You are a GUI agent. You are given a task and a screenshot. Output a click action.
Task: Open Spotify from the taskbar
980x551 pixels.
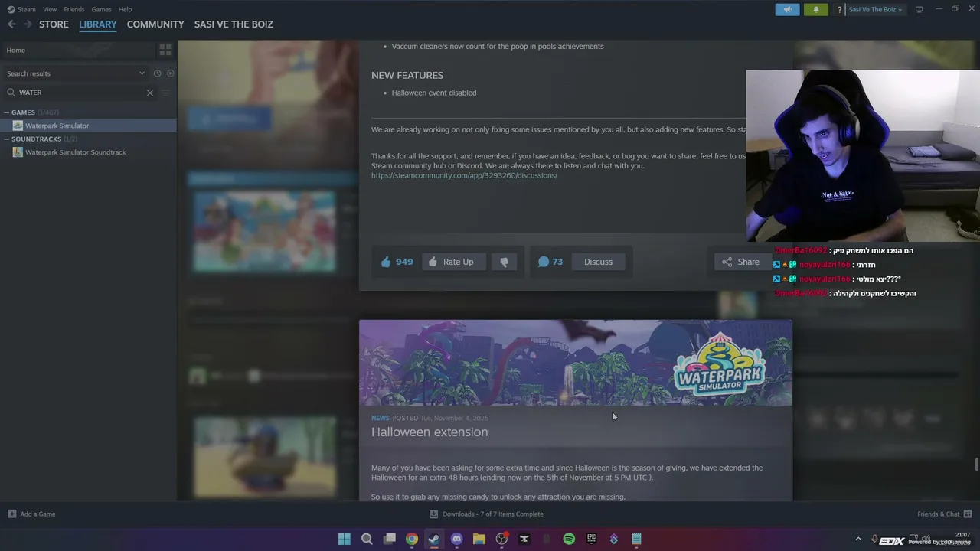569,539
